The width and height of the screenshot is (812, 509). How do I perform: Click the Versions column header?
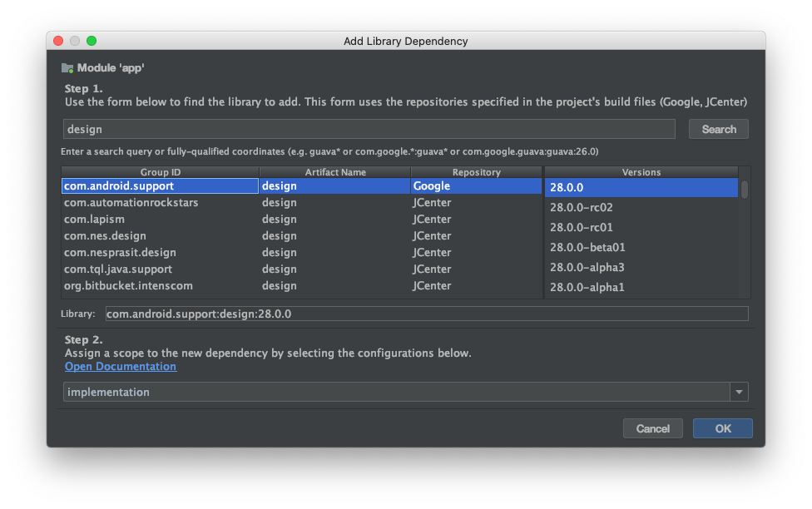641,172
